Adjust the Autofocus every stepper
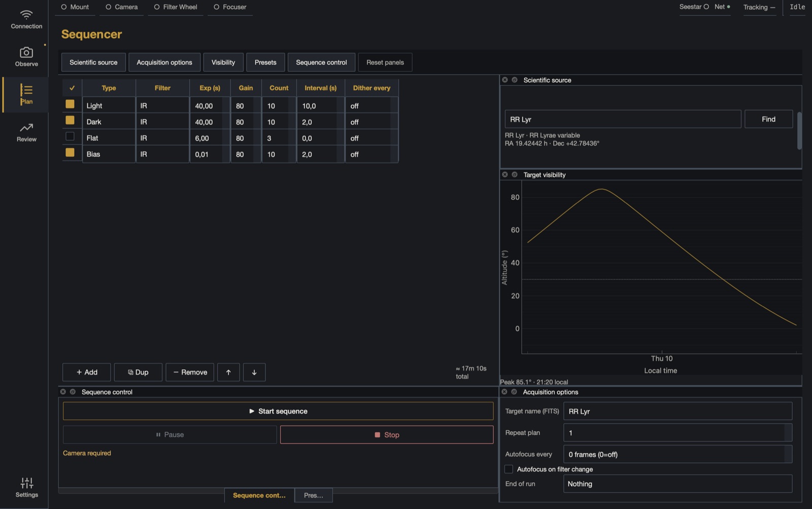The height and width of the screenshot is (509, 812). [788, 454]
